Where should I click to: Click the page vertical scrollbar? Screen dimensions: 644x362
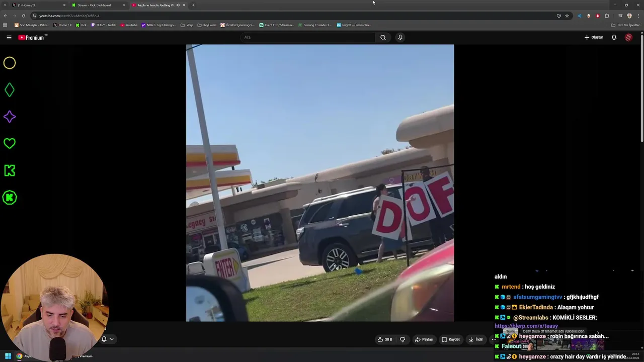tap(642, 88)
